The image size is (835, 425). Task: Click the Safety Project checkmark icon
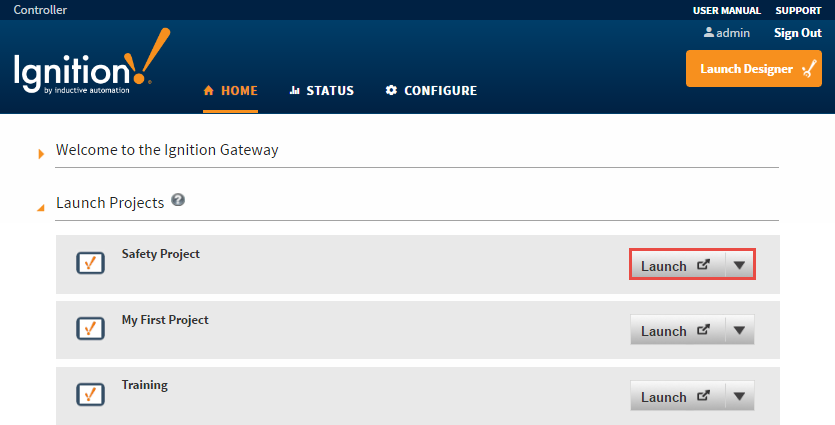point(91,263)
